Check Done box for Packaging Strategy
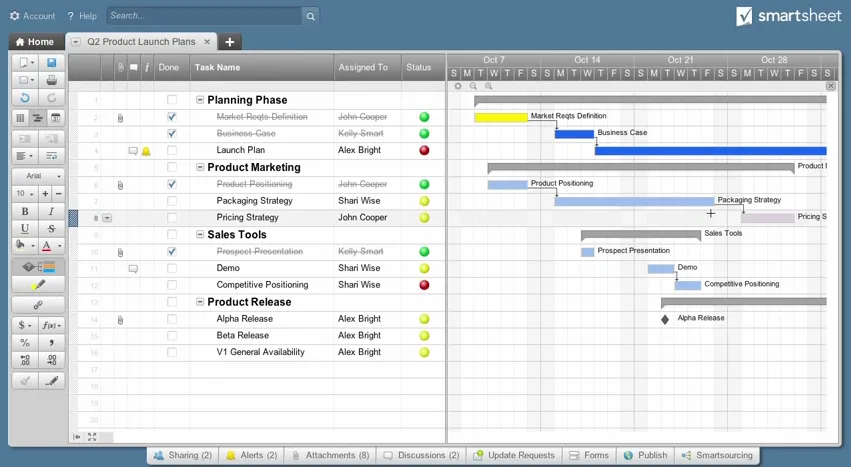This screenshot has height=467, width=851. tap(172, 201)
